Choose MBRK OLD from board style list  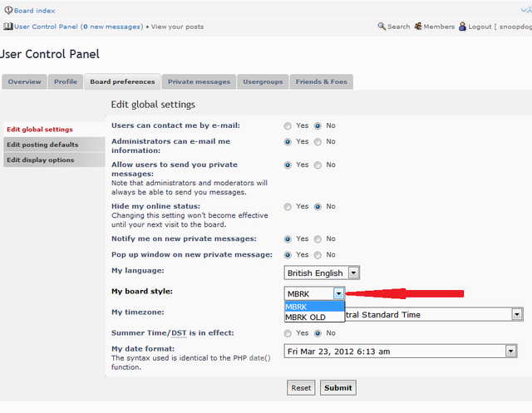click(314, 317)
